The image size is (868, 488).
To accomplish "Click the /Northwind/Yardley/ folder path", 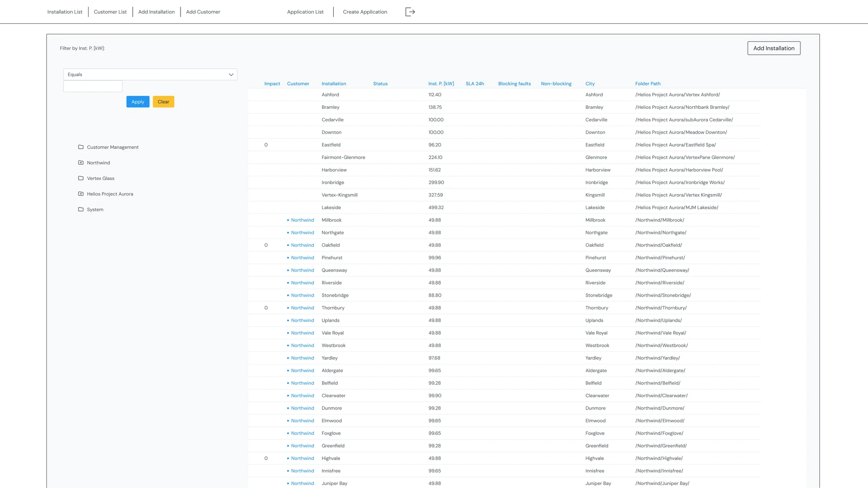I will [658, 358].
